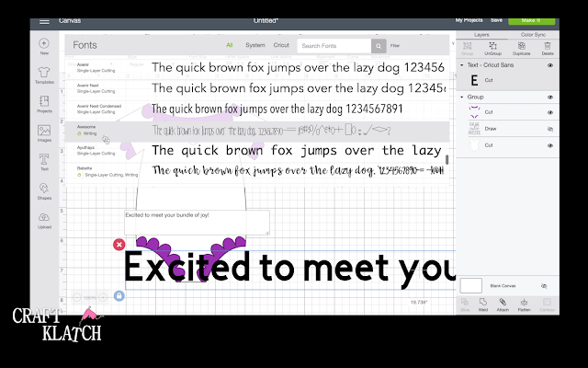
Task: Click the Save button
Action: [496, 20]
